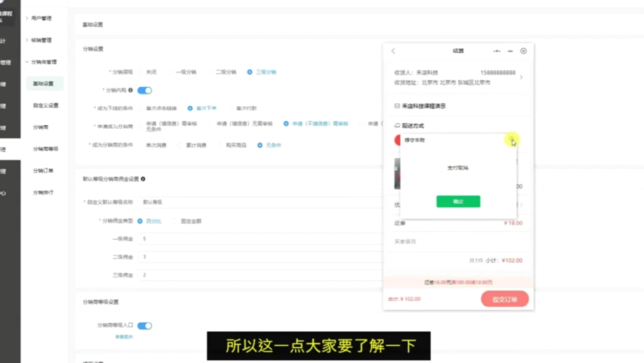Click the 三级佣金 input field
The width and height of the screenshot is (644, 363).
pyautogui.click(x=261, y=275)
